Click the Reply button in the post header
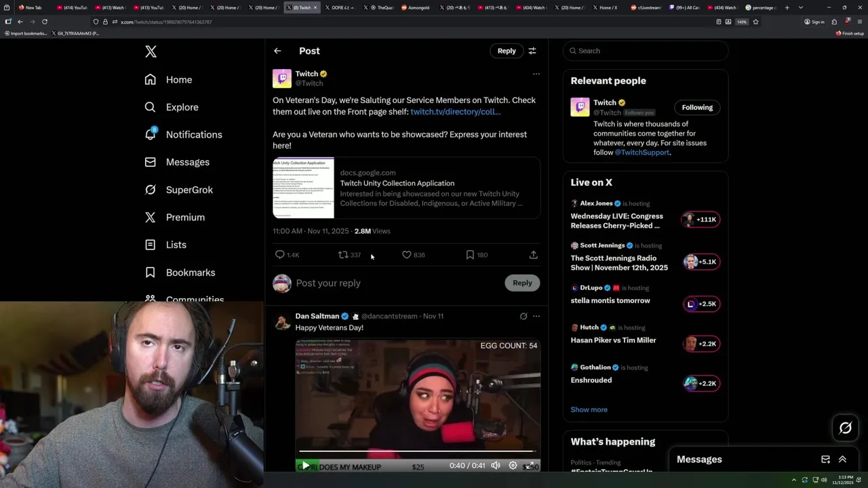This screenshot has width=868, height=488. pyautogui.click(x=507, y=51)
